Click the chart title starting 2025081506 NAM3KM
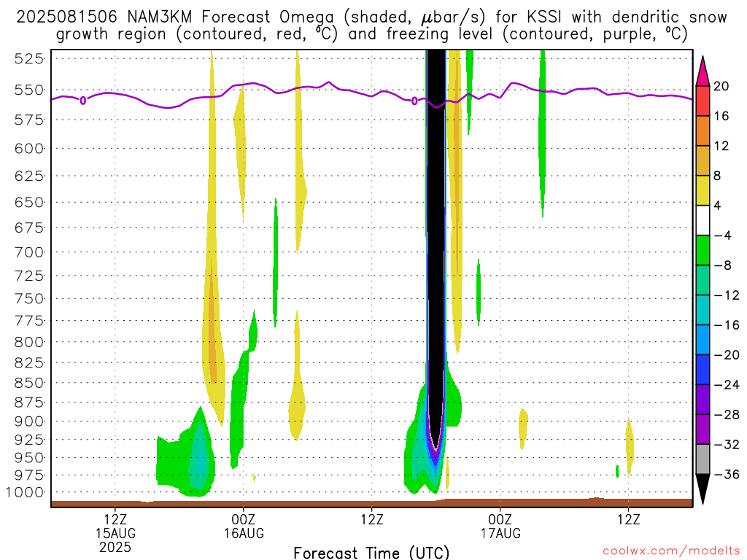Viewport: 747px width, 560px height. (371, 26)
